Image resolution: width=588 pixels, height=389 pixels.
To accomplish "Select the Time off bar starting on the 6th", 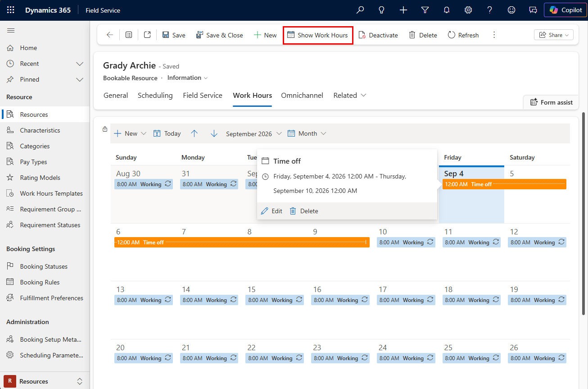I will [242, 242].
